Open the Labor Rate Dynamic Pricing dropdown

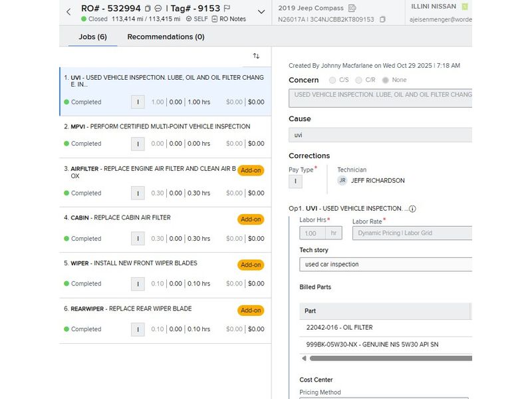tap(412, 233)
